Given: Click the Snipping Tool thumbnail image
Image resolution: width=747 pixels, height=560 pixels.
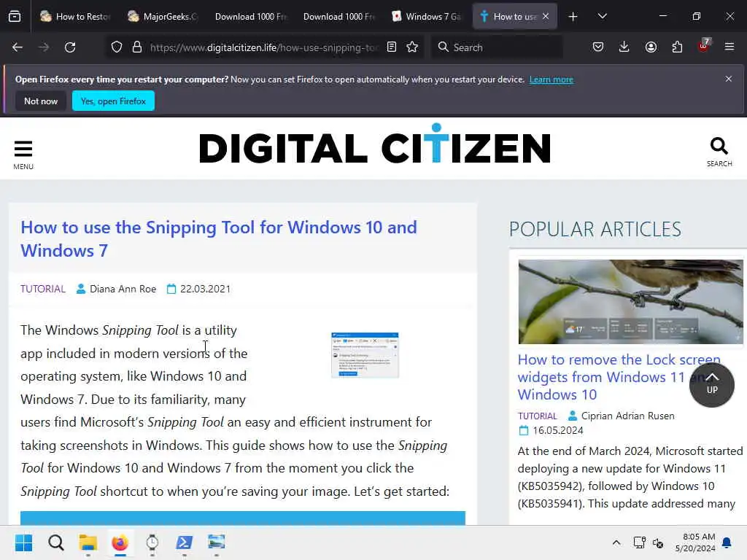Looking at the screenshot, I should point(365,355).
